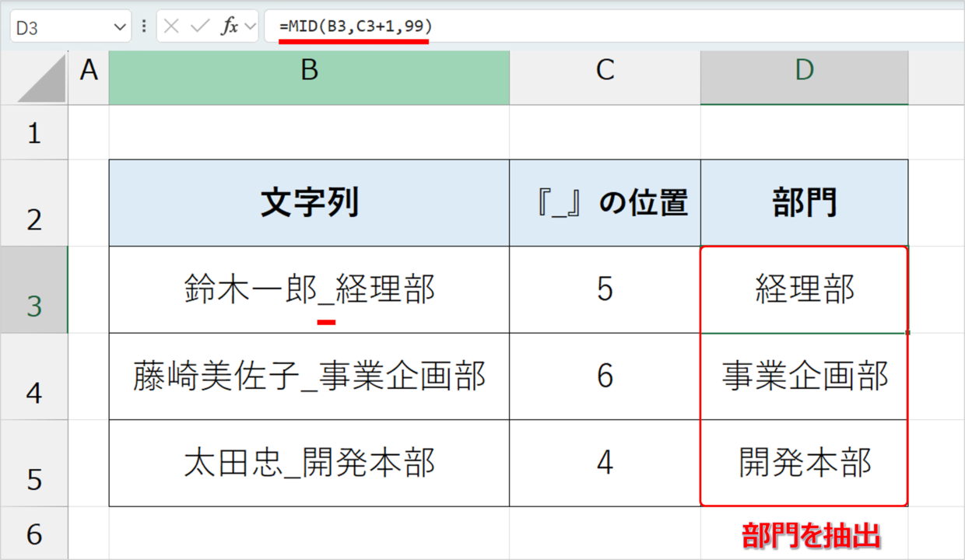Click the three-dot handle beside Name Box
Screen dimensions: 965x560
click(x=144, y=26)
